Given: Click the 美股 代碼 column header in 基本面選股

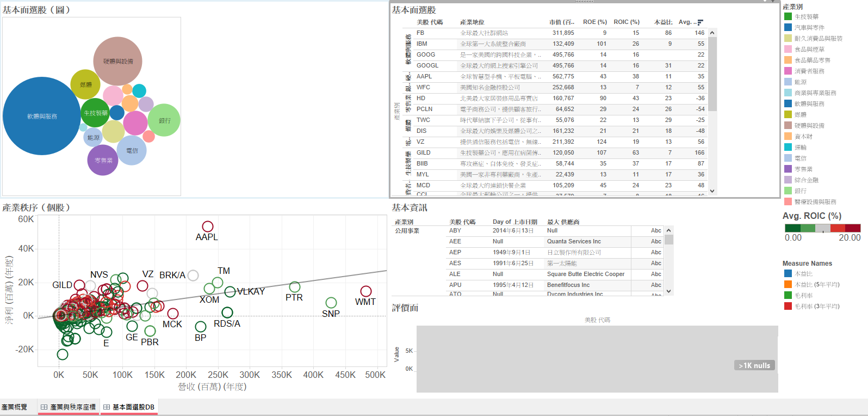Looking at the screenshot, I should pyautogui.click(x=430, y=22).
